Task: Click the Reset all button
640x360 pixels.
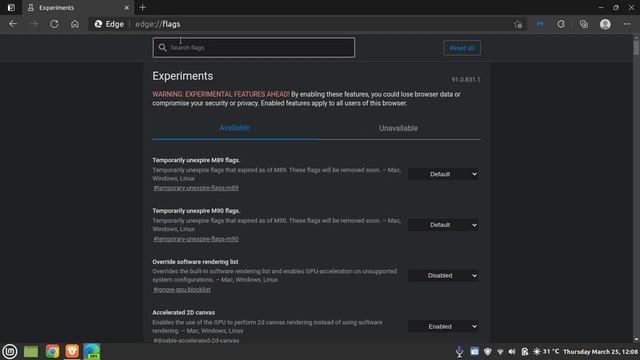Action: 462,48
